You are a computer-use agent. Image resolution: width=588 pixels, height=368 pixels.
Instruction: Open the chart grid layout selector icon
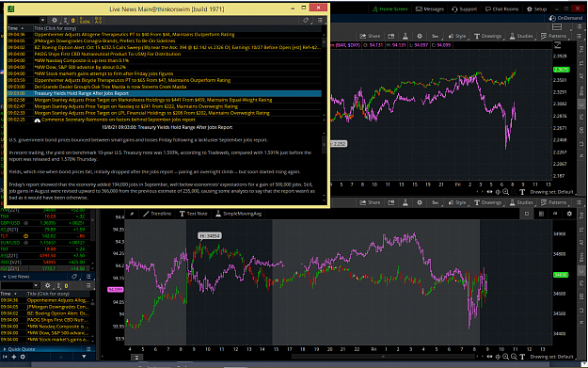point(557,26)
